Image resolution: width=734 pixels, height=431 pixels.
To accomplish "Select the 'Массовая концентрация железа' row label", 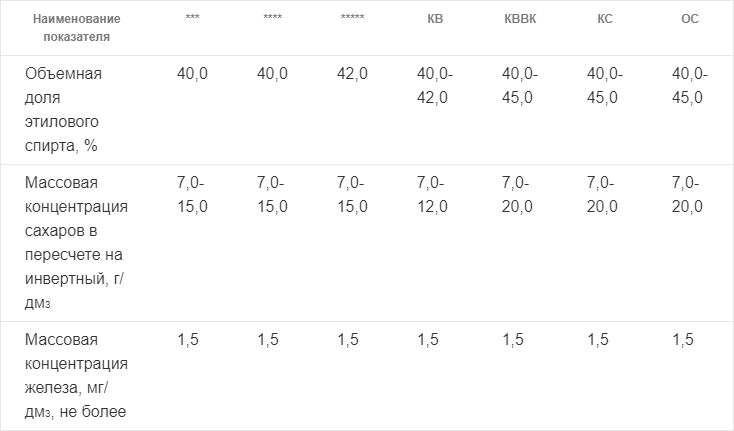I will (x=76, y=375).
